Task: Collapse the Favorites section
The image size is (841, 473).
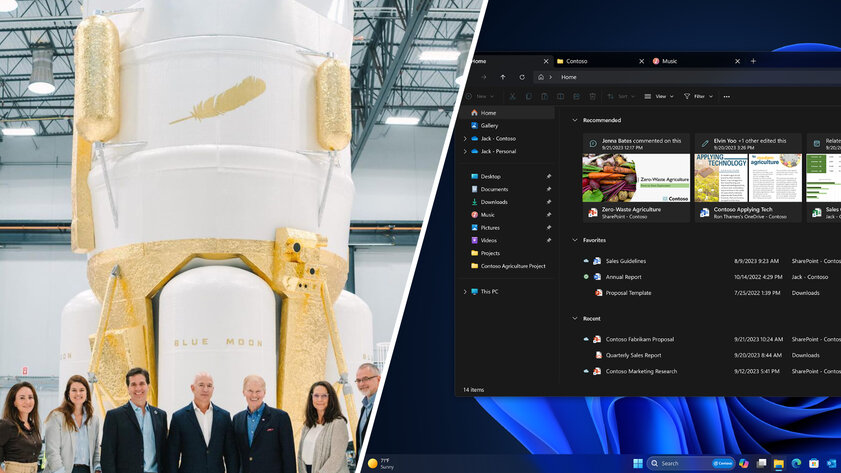Action: 575,240
